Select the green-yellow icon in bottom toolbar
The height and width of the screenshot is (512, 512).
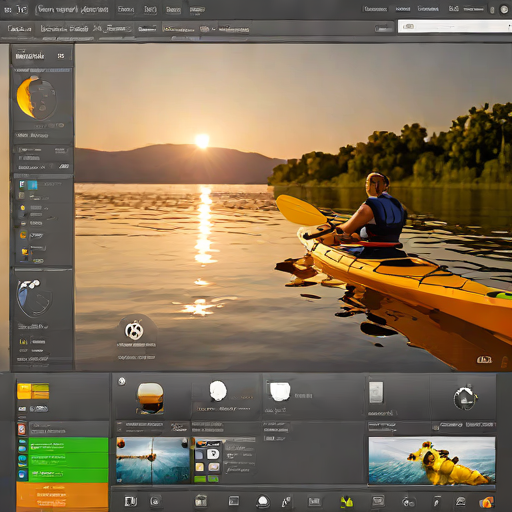coord(347,501)
